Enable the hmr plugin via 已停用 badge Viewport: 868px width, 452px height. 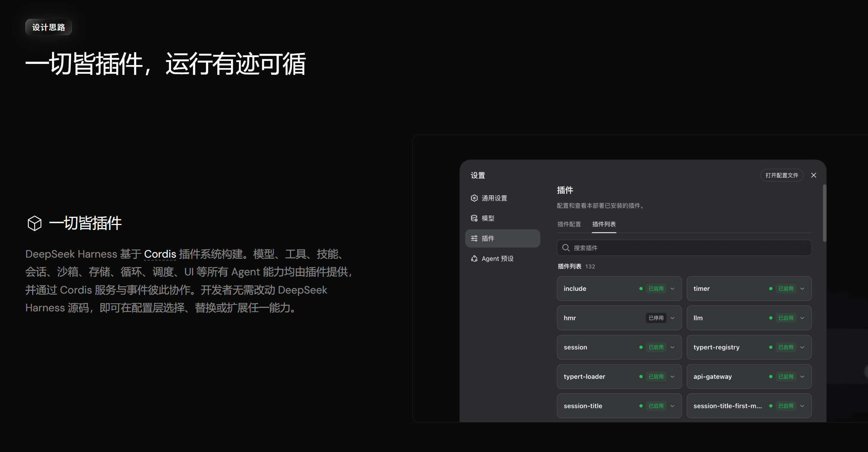[656, 318]
